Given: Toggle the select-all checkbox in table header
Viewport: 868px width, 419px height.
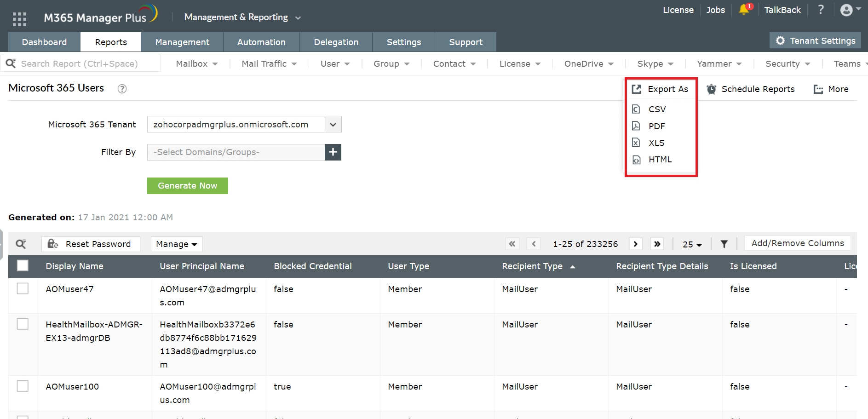Looking at the screenshot, I should pyautogui.click(x=23, y=266).
